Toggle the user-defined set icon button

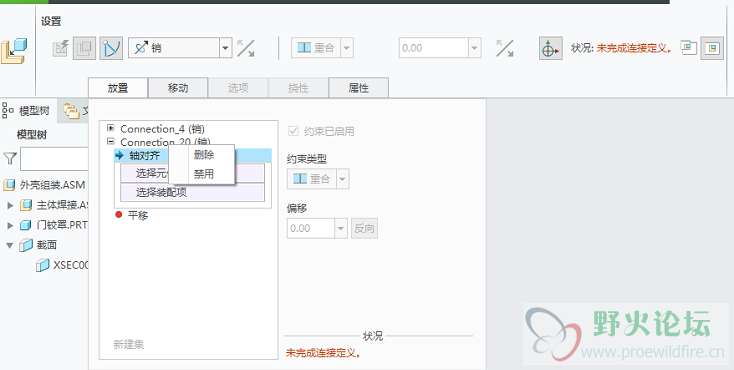click(84, 48)
